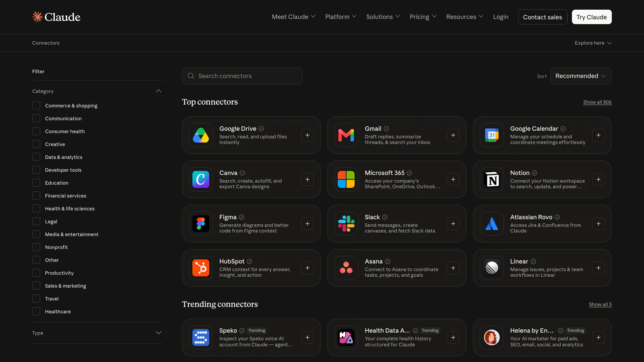Click Show all 5 trending connectors
The height and width of the screenshot is (362, 644).
600,304
